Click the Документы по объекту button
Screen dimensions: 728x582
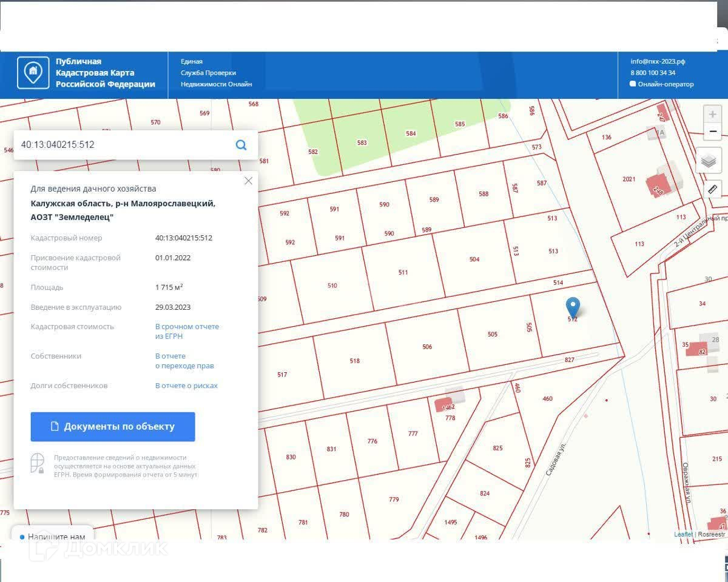113,427
